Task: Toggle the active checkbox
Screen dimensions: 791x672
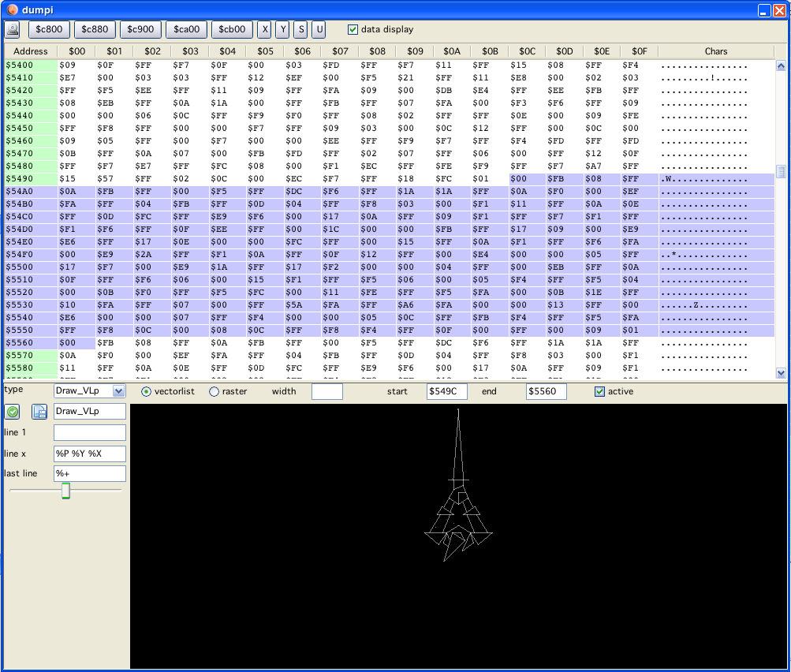Action: pos(600,392)
